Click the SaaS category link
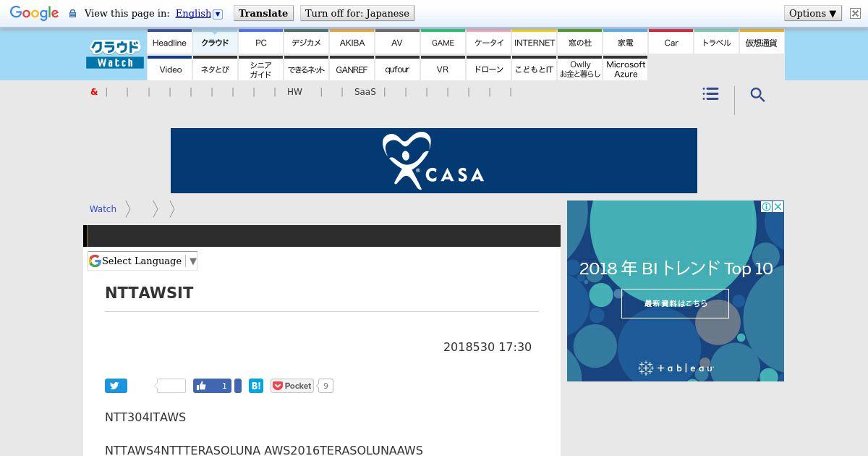Viewport: 868px width, 456px height. pyautogui.click(x=365, y=92)
